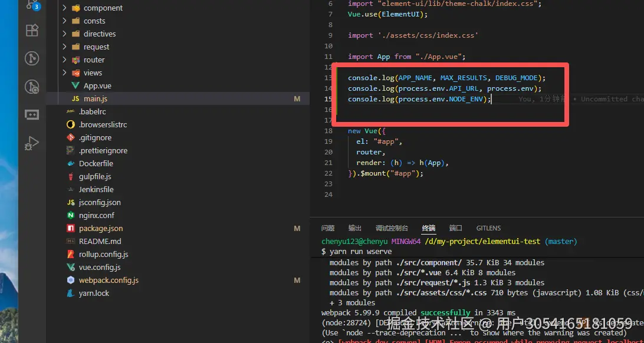This screenshot has height=343, width=644.
Task: Click the Jenkins icon beside Jenkinsfile
Action: pos(71,190)
